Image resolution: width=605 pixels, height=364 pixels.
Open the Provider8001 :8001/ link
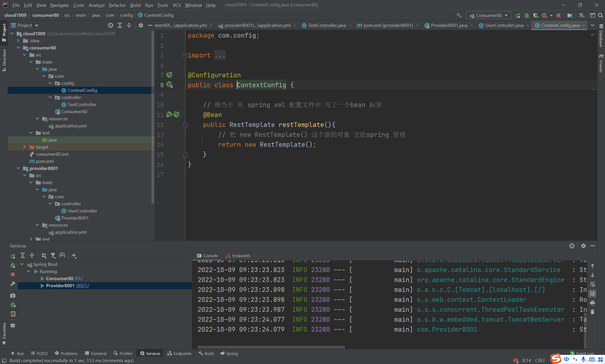pos(82,286)
